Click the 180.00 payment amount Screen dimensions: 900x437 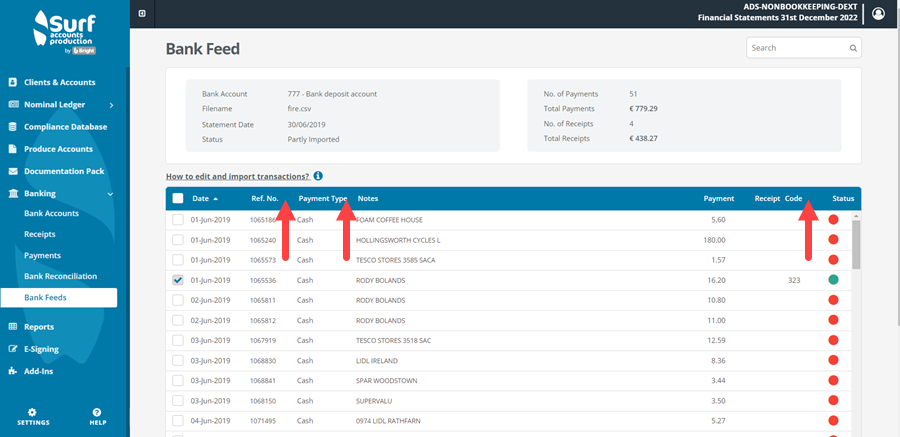click(715, 240)
